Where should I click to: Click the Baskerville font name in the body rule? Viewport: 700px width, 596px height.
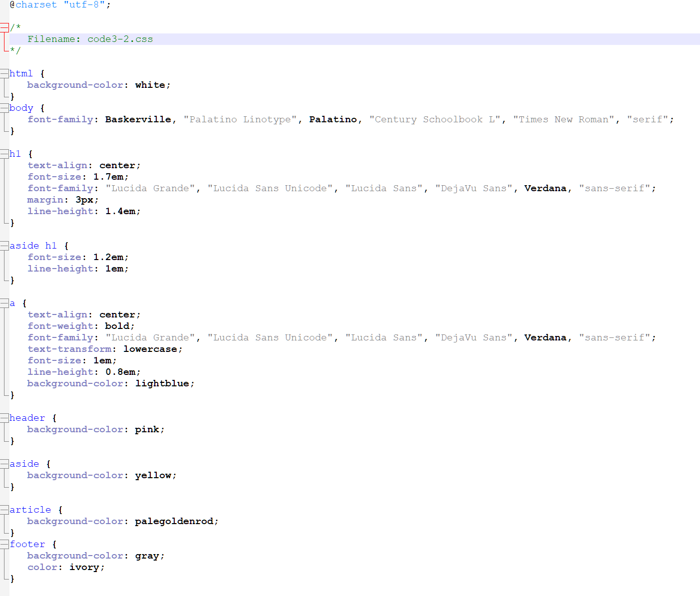pyautogui.click(x=138, y=119)
